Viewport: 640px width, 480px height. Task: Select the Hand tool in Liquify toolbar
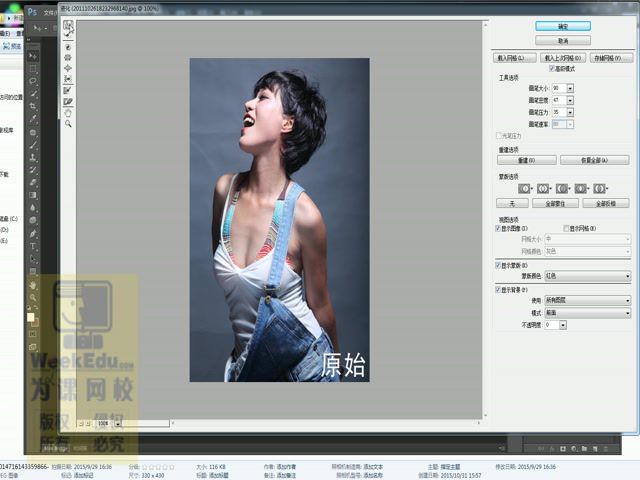click(68, 113)
